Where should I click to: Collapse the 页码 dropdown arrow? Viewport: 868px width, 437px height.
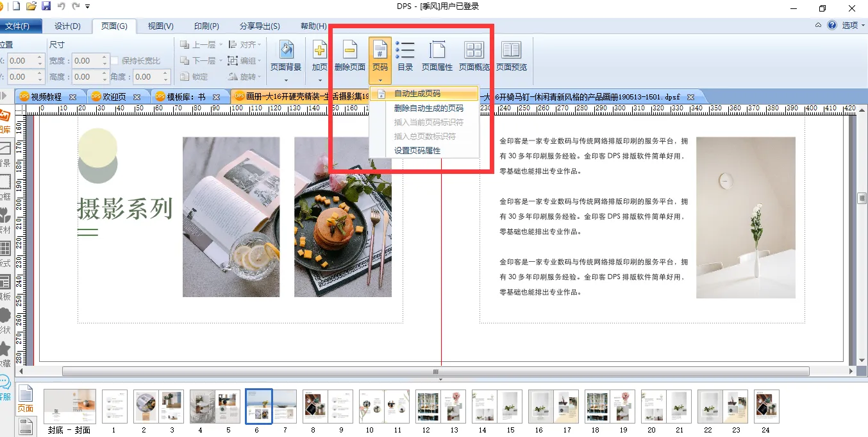(380, 81)
